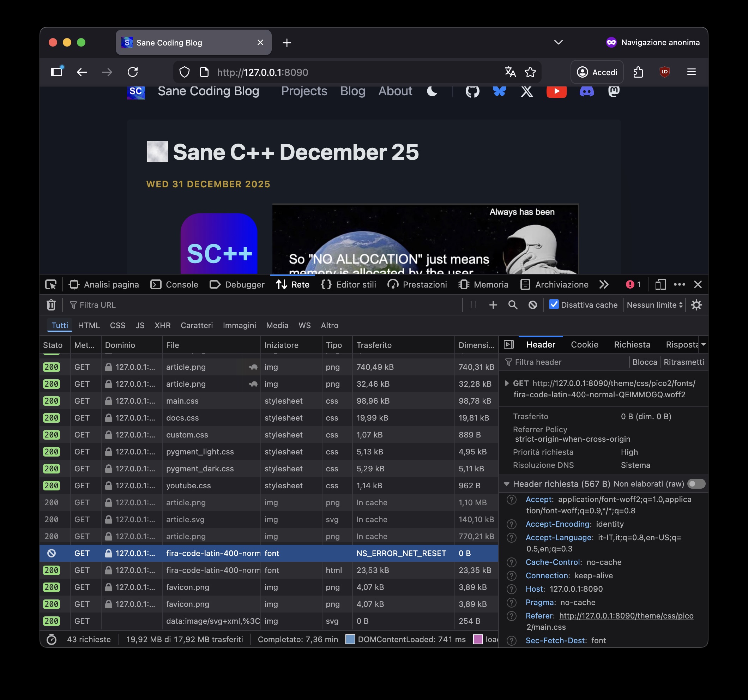Viewport: 748px width, 700px height.
Task: Pause network recording
Action: click(473, 305)
